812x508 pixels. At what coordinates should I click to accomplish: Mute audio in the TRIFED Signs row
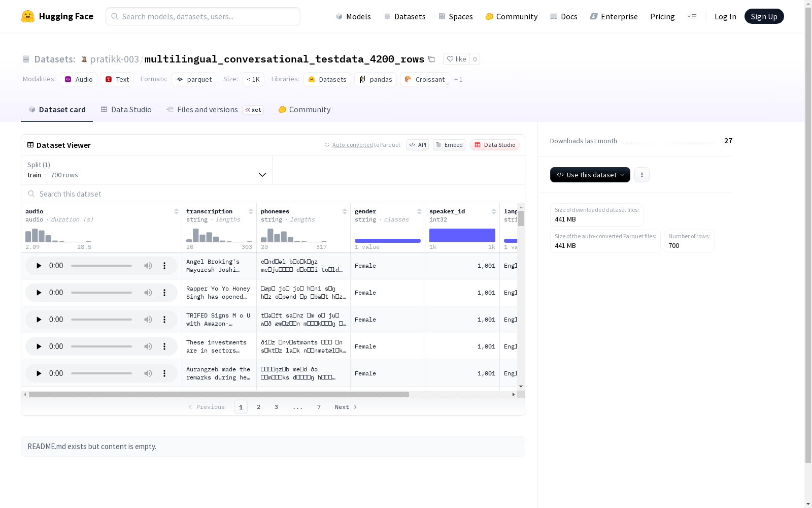(x=148, y=320)
